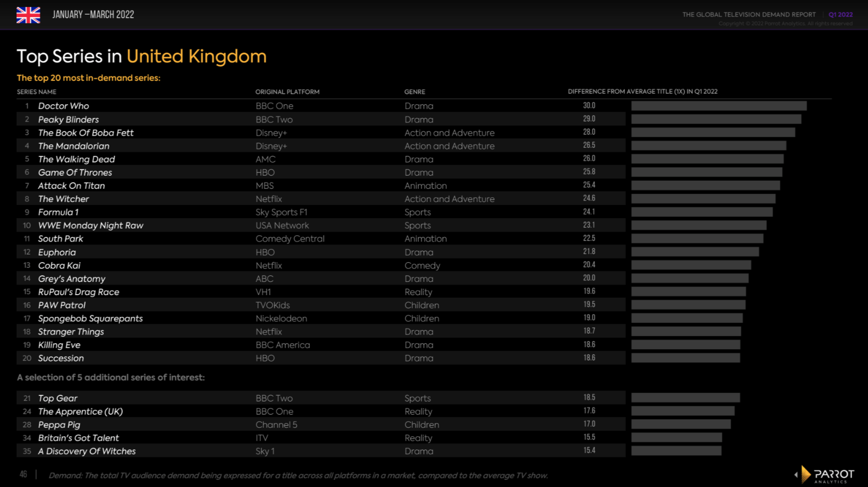Select the HBO platform entry for Succession
Screen dimensions: 868x487
point(265,358)
